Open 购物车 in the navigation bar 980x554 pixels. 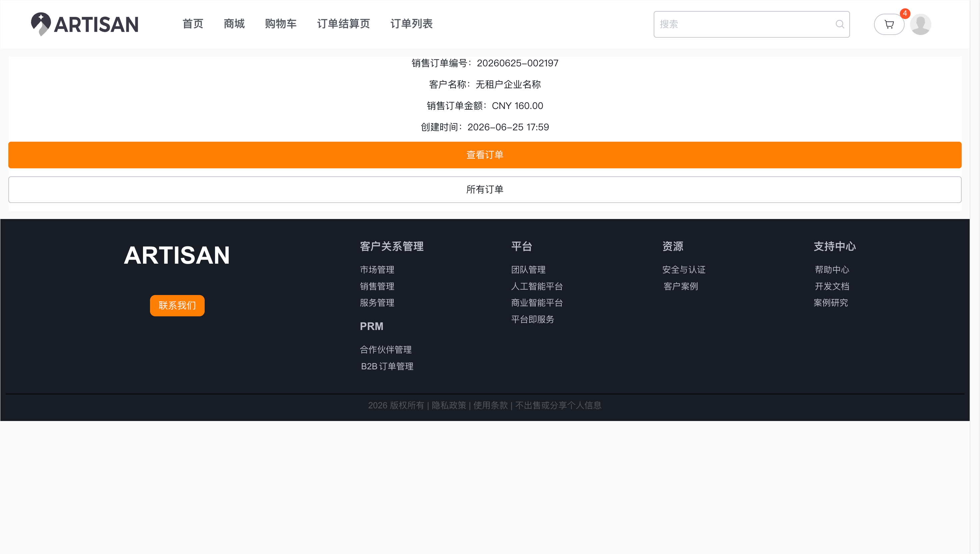281,24
